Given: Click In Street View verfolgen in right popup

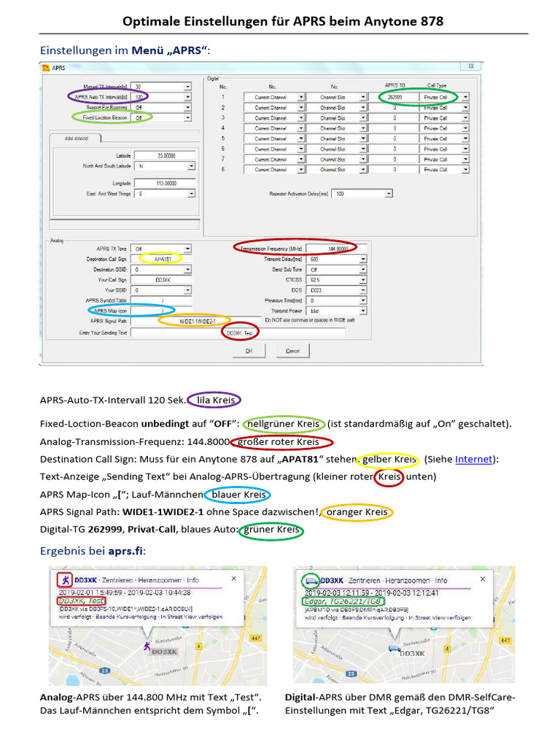Looking at the screenshot, I should [x=440, y=617].
